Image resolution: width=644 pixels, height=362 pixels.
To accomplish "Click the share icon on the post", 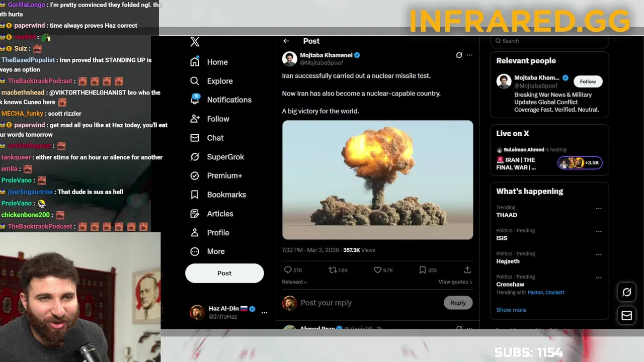I will [467, 270].
